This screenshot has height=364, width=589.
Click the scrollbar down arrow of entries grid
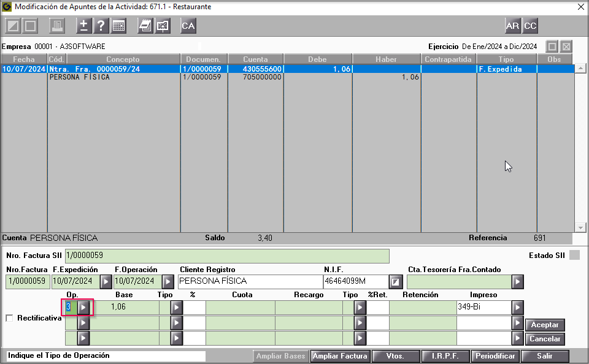click(581, 227)
